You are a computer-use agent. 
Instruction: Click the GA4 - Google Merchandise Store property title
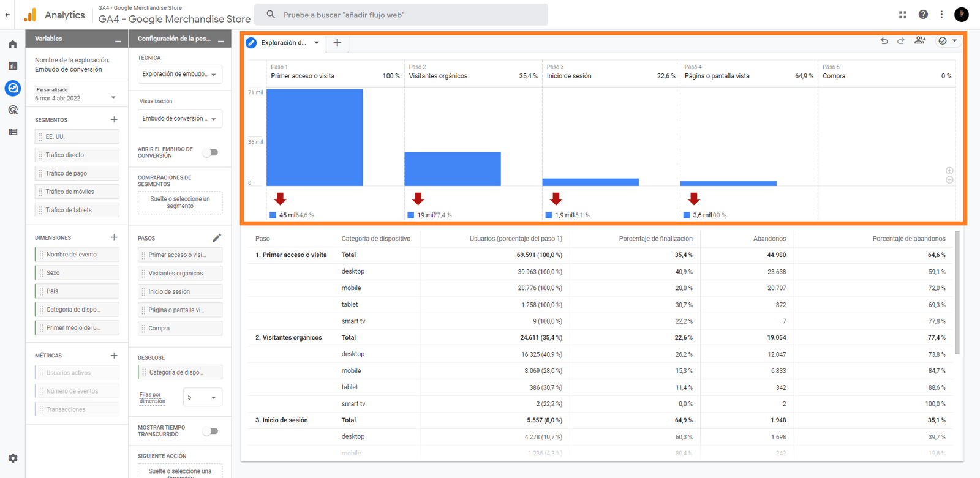175,19
